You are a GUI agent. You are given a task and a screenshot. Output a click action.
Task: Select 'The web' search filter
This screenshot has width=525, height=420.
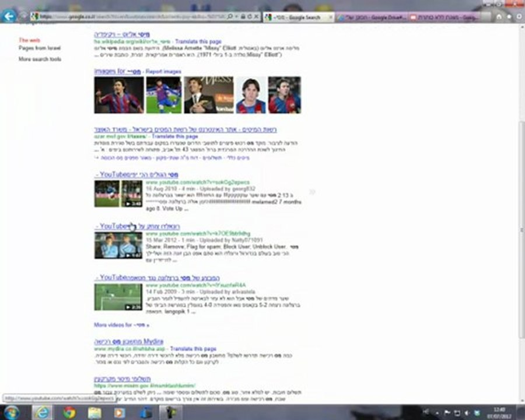click(30, 40)
